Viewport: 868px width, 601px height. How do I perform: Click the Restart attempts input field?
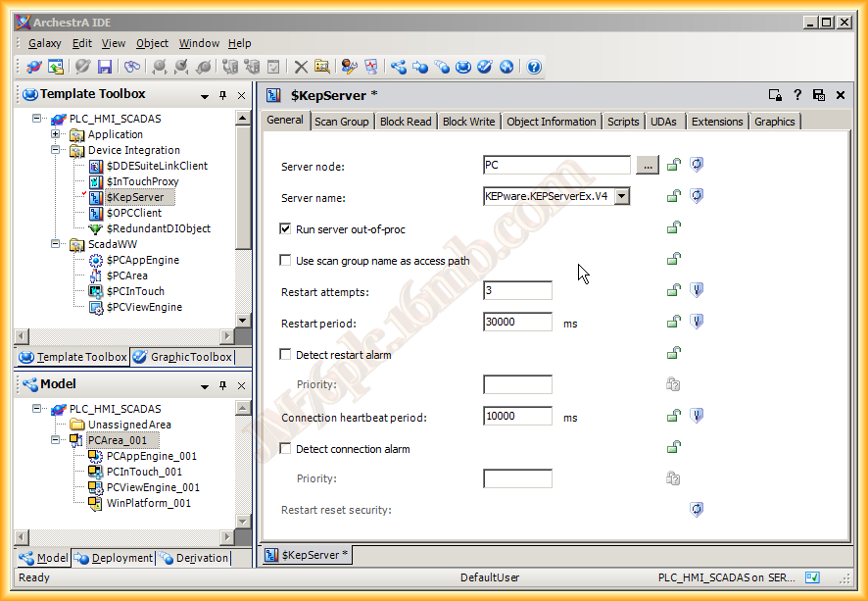click(517, 291)
